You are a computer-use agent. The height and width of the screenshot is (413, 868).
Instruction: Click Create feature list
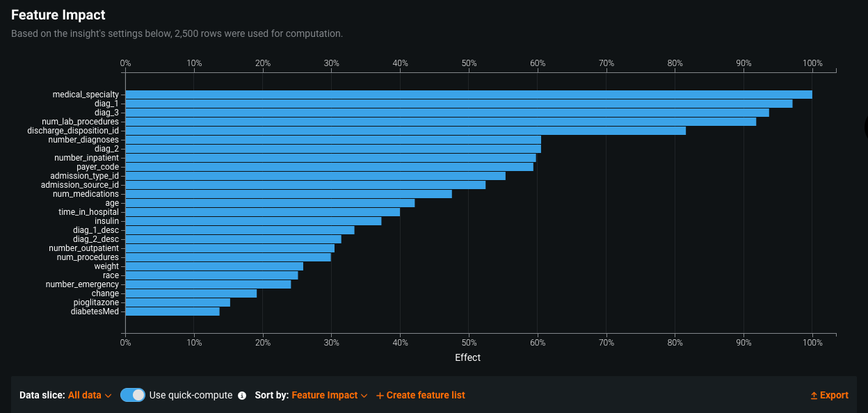(420, 395)
